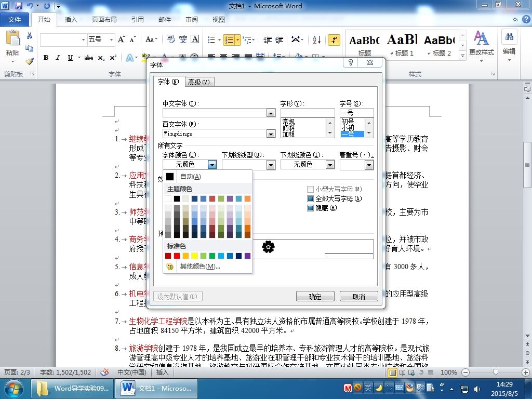532x399 pixels.
Task: Click the 字号 input field showing 一号
Action: (x=356, y=113)
